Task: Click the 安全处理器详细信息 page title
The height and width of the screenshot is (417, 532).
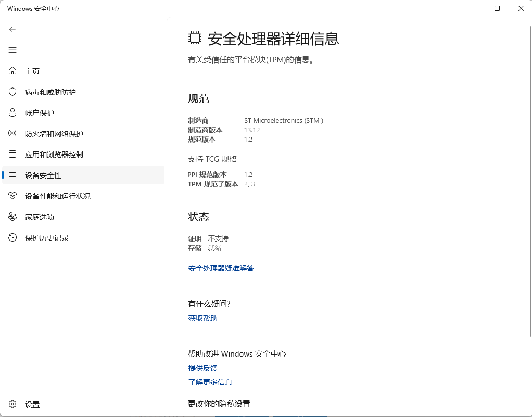Action: pyautogui.click(x=273, y=39)
